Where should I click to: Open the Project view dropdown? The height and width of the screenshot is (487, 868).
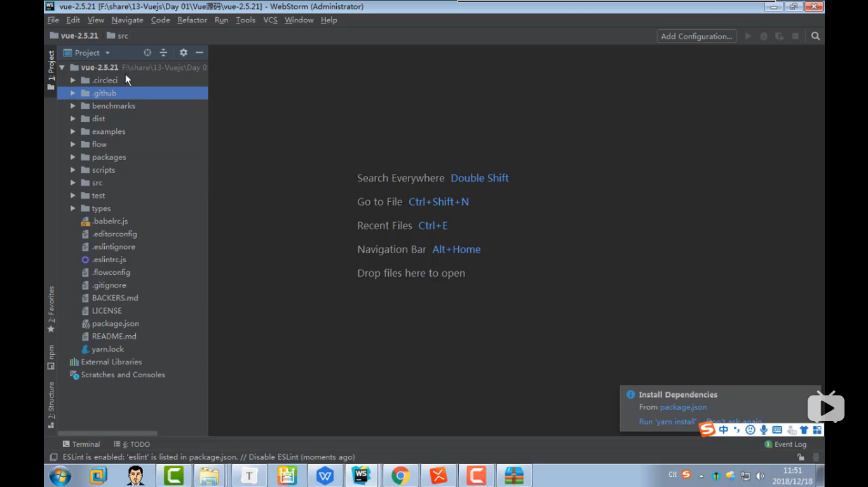pos(87,53)
